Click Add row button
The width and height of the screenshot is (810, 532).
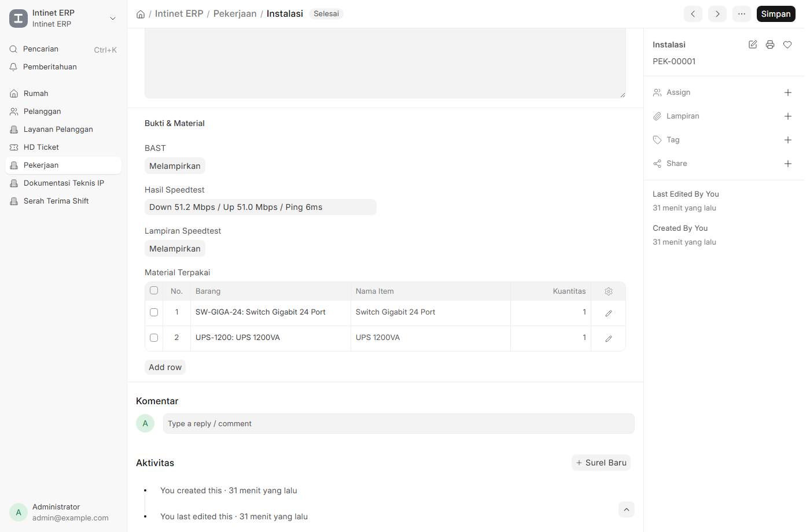tap(165, 367)
